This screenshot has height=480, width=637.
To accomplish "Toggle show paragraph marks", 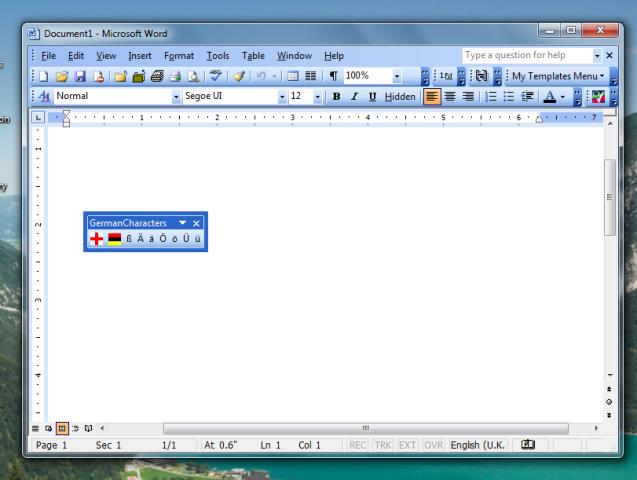I will [334, 76].
